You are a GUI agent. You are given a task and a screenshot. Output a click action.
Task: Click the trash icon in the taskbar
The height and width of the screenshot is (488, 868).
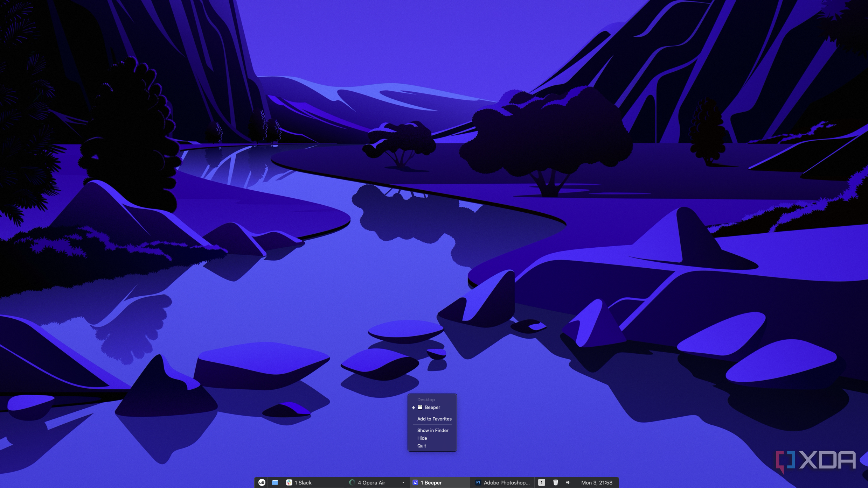point(556,482)
